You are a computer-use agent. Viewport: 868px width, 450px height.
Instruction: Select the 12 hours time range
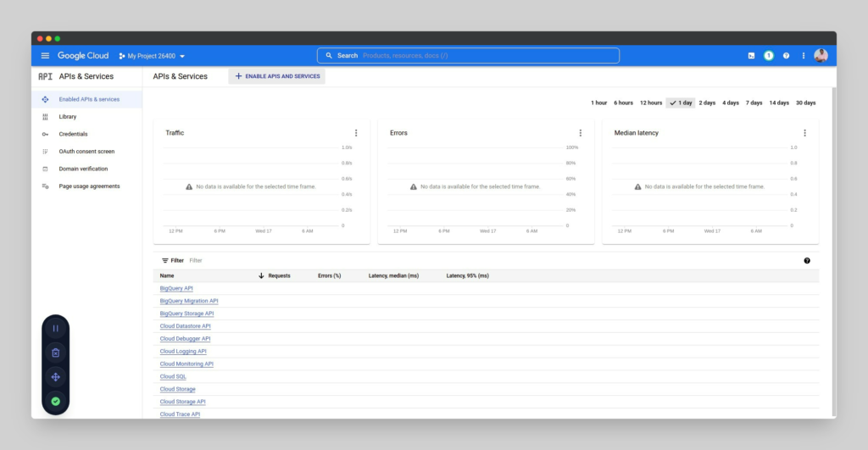[x=650, y=103]
